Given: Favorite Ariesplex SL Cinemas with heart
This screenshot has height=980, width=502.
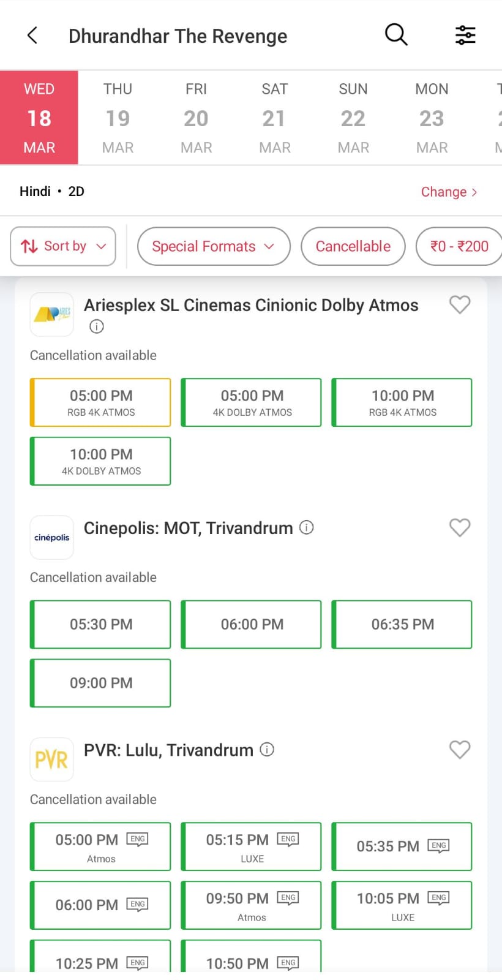Looking at the screenshot, I should coord(460,304).
